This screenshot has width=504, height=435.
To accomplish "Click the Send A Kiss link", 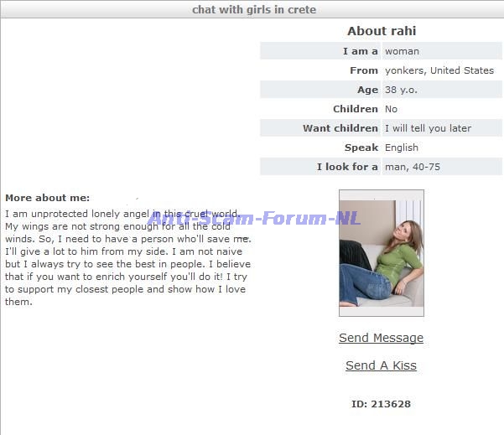I will [x=381, y=365].
